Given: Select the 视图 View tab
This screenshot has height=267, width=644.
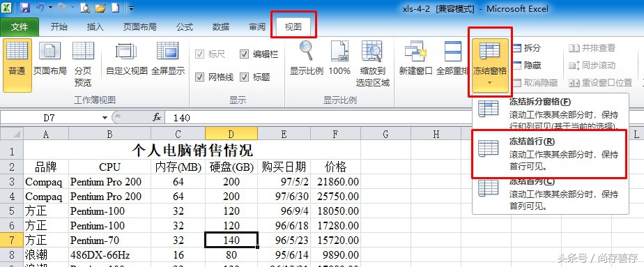Looking at the screenshot, I should (293, 27).
